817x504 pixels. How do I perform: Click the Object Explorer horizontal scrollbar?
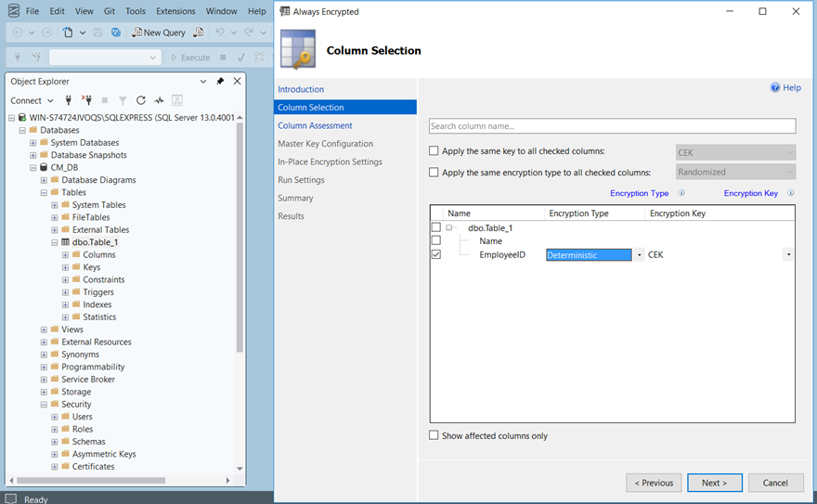(91, 480)
